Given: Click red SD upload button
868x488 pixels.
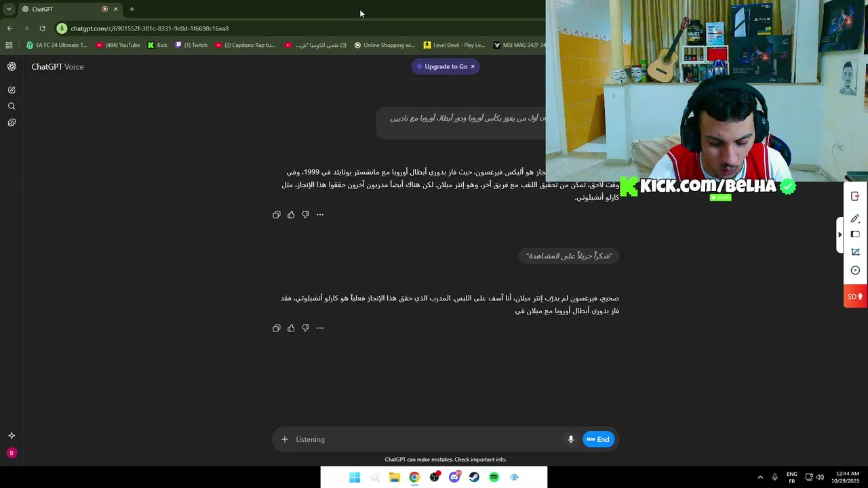Looking at the screenshot, I should tap(855, 296).
